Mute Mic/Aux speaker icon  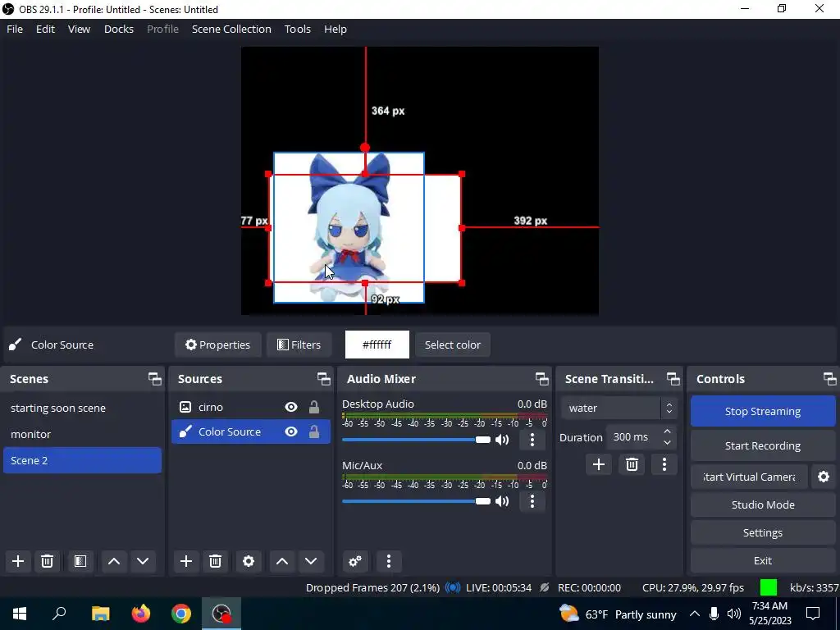pyautogui.click(x=503, y=501)
